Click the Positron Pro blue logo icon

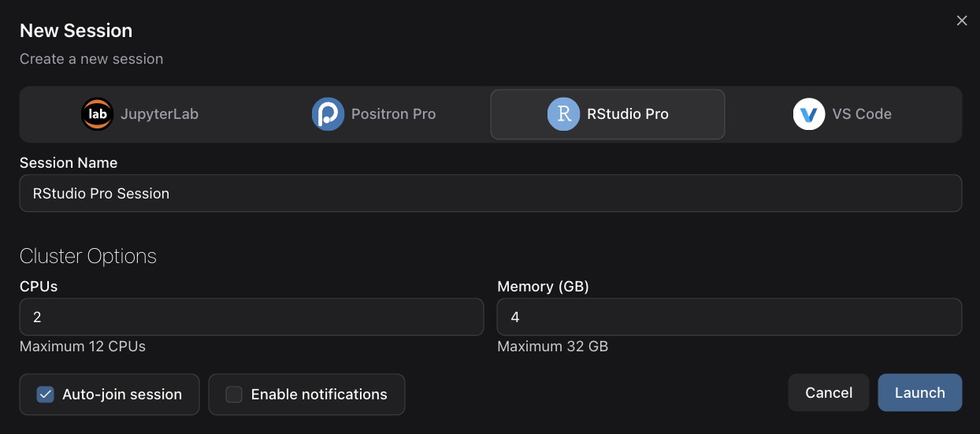coord(328,114)
